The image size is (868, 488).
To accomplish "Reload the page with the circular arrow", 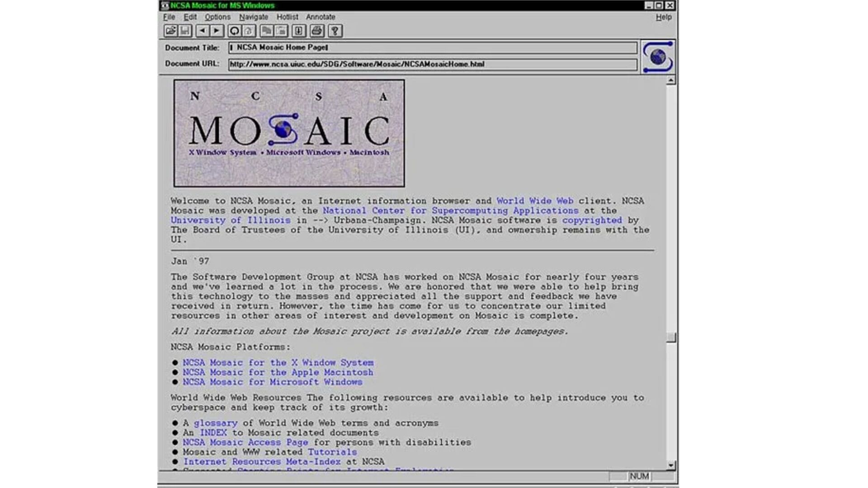I will (x=234, y=31).
